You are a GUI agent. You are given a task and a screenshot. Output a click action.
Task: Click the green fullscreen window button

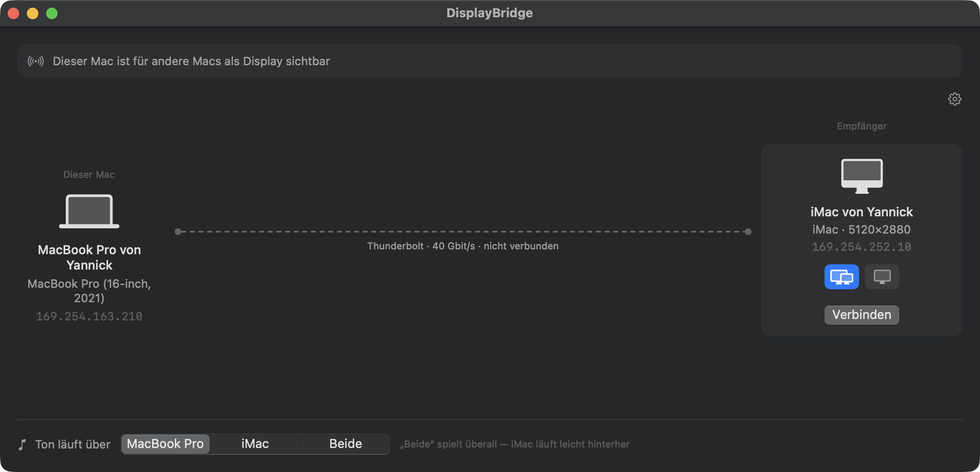pyautogui.click(x=52, y=13)
